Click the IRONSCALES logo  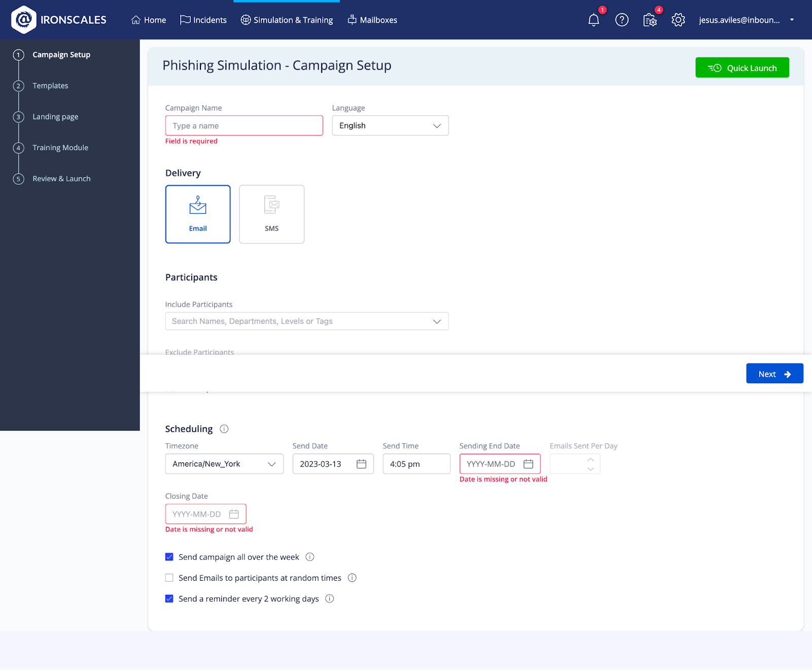click(59, 20)
